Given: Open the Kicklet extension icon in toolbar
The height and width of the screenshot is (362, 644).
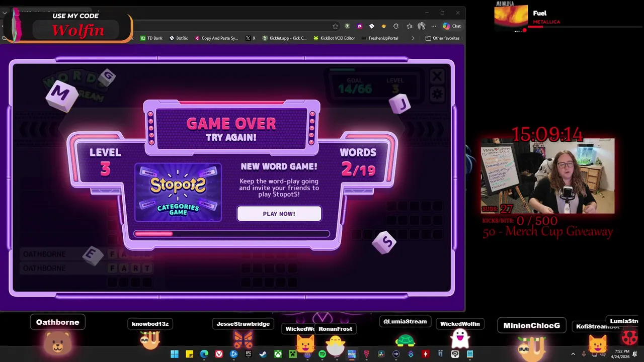Looking at the screenshot, I should tap(347, 26).
